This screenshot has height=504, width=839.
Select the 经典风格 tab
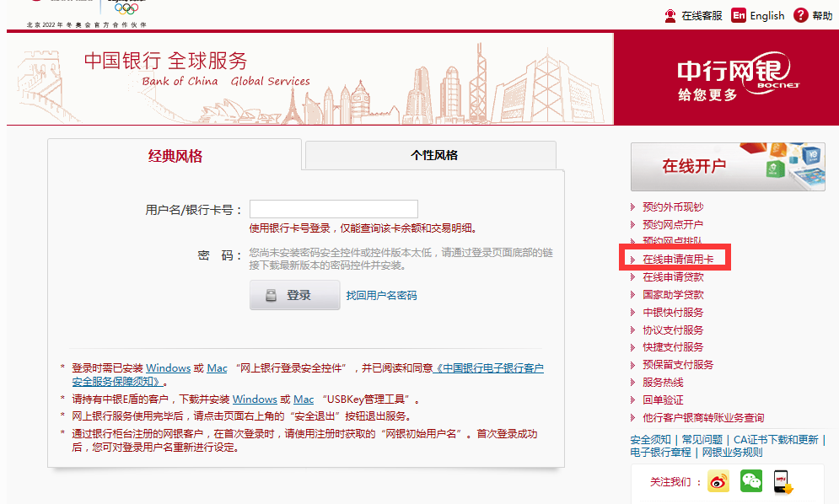(x=175, y=156)
